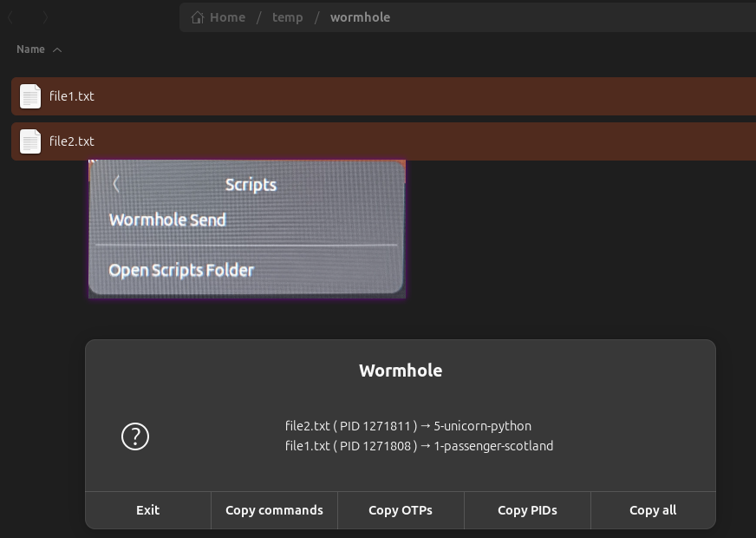Click the Copy OTPs button
The image size is (756, 538).
click(400, 510)
